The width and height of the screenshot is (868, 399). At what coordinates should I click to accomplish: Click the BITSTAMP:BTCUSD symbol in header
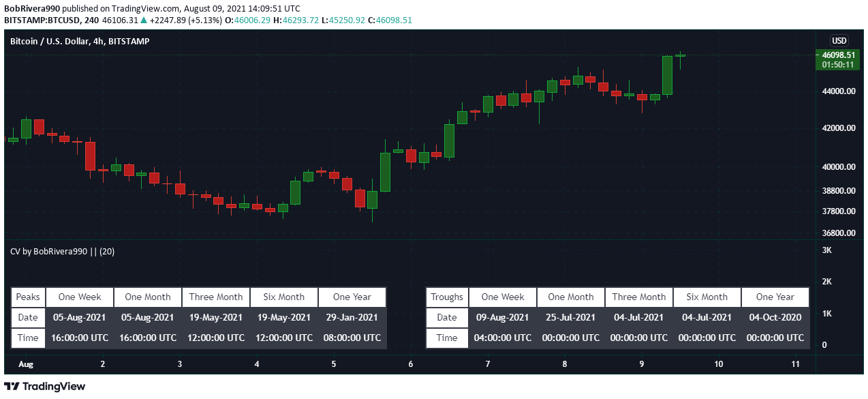42,20
